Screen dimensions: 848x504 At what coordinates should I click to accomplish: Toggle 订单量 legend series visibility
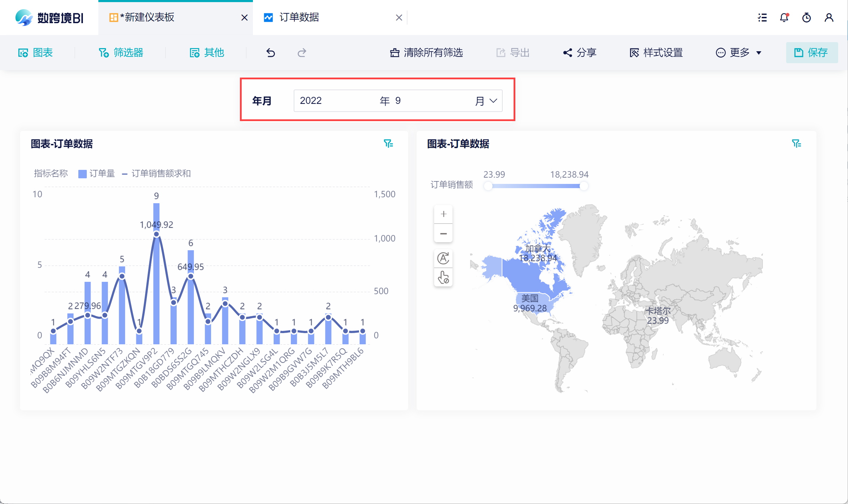[97, 174]
